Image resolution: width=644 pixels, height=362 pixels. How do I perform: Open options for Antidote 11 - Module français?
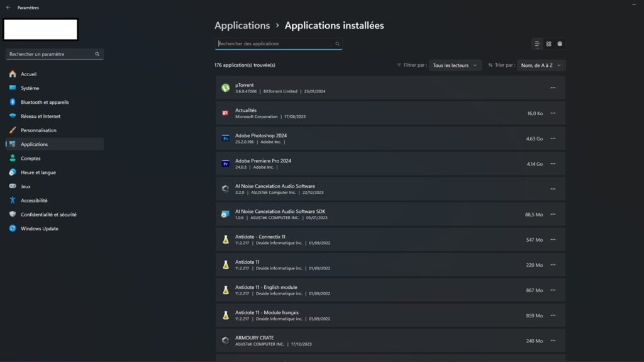click(553, 315)
